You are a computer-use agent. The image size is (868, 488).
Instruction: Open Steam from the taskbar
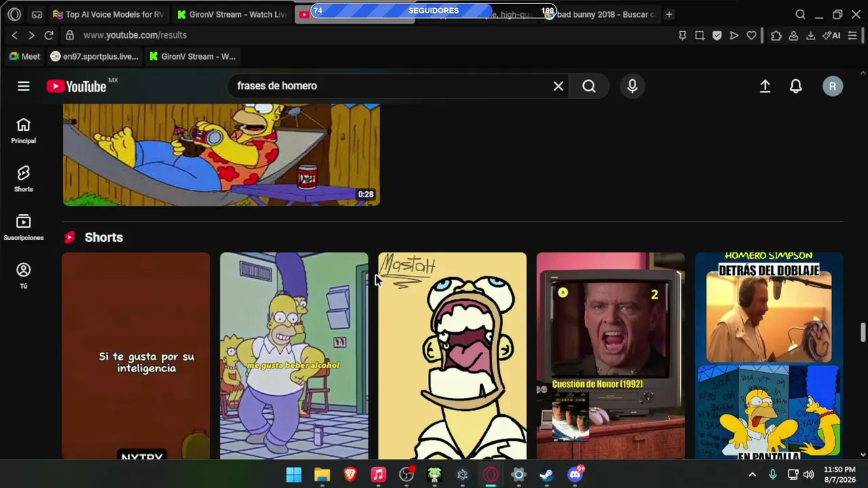(547, 474)
